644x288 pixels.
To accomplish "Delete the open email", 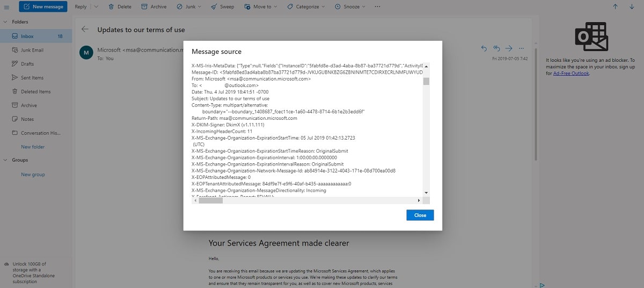I will tap(120, 6).
